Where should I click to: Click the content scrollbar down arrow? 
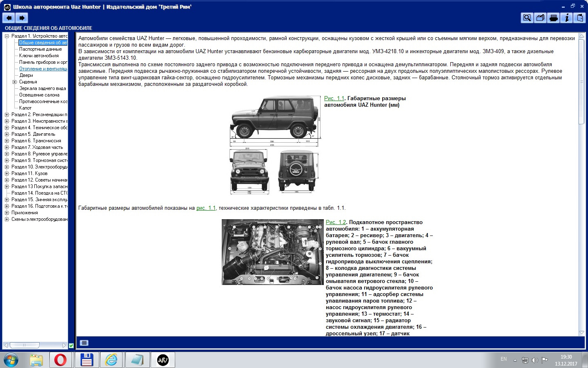582,333
